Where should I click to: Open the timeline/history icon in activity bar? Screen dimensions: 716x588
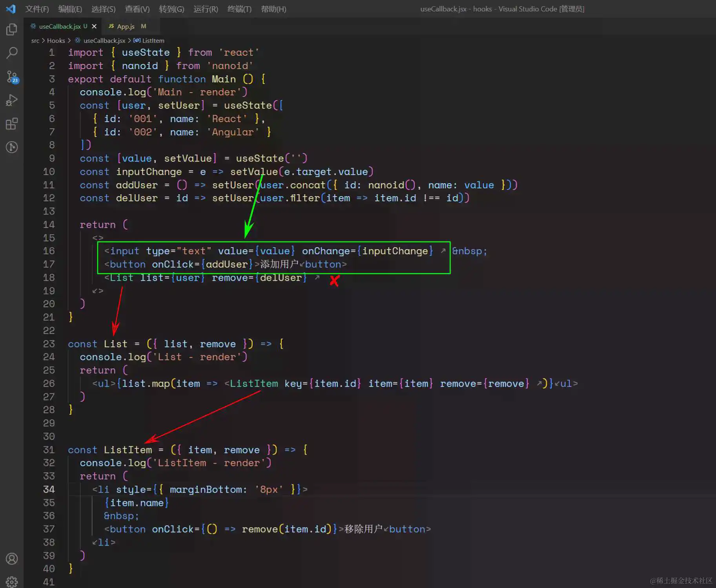[12, 147]
